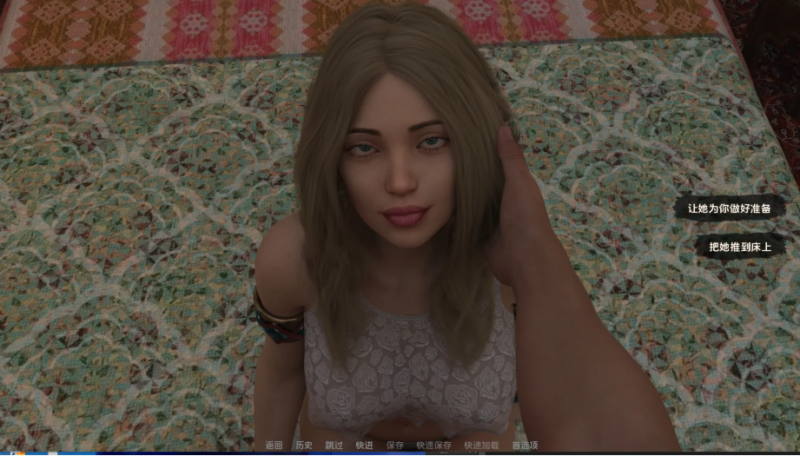Choose the option 让她为你做好准备
The height and width of the screenshot is (456, 800).
[729, 208]
